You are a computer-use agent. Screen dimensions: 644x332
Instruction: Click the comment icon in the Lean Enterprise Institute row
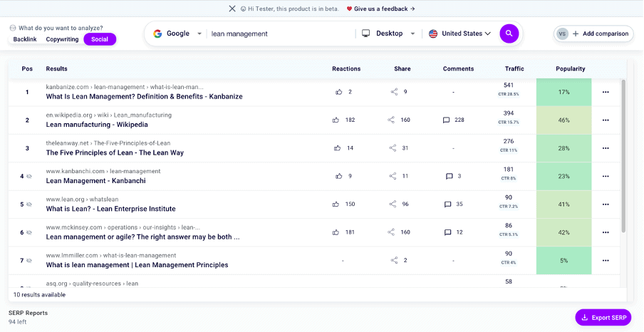(x=447, y=204)
